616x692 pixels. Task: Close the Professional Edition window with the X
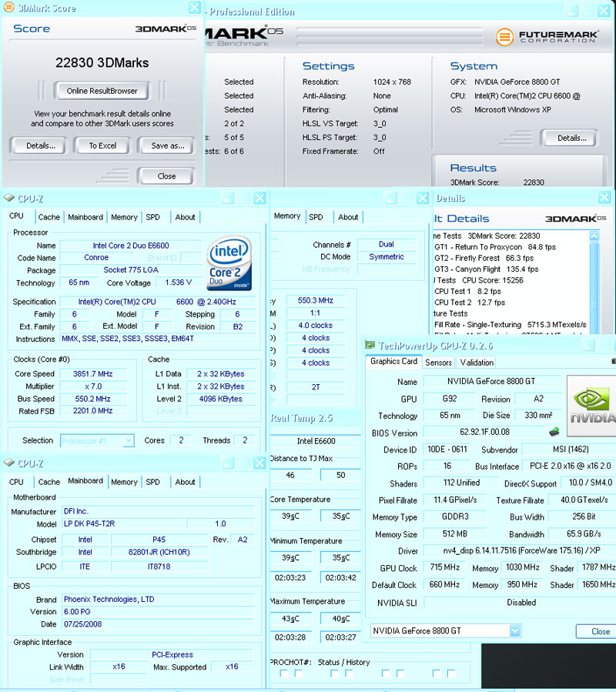[x=604, y=11]
